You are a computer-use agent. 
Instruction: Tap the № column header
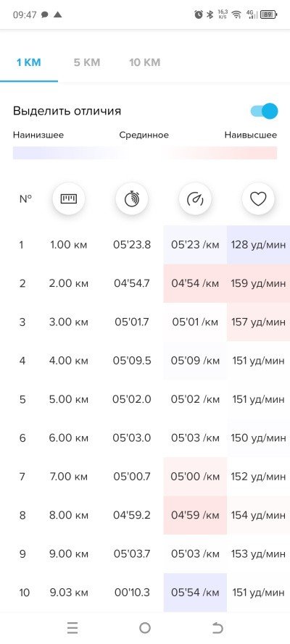point(25,199)
